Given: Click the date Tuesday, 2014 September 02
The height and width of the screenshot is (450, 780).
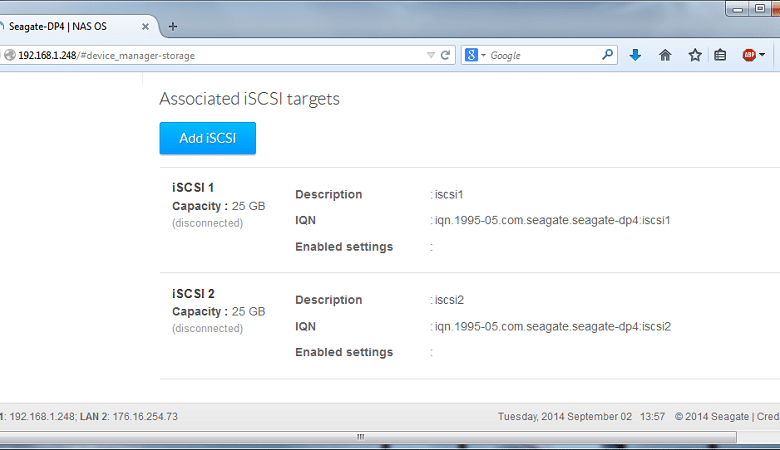Looking at the screenshot, I should coord(565,417).
